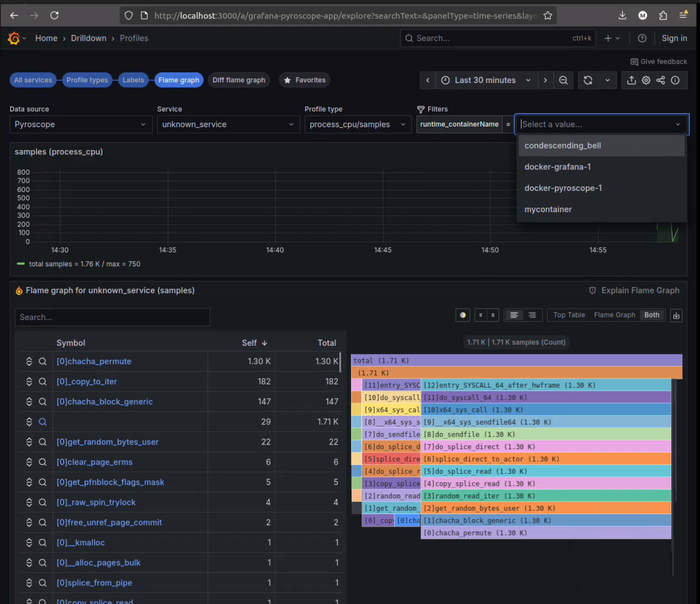The image size is (700, 604).
Task: Select the Flame Graph only view
Action: pos(614,315)
